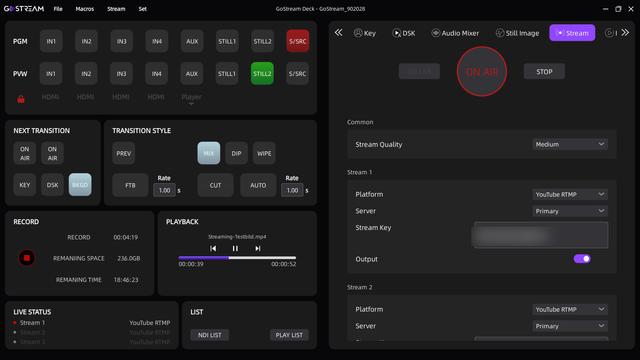Click the CUT transition button

pyautogui.click(x=216, y=185)
